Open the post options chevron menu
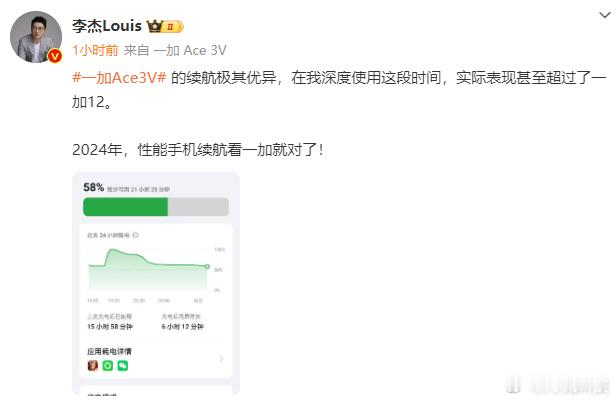The image size is (616, 401). (x=604, y=16)
